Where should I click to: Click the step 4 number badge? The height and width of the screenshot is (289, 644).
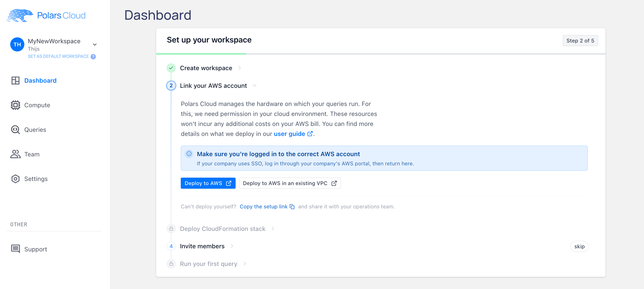coord(171,246)
